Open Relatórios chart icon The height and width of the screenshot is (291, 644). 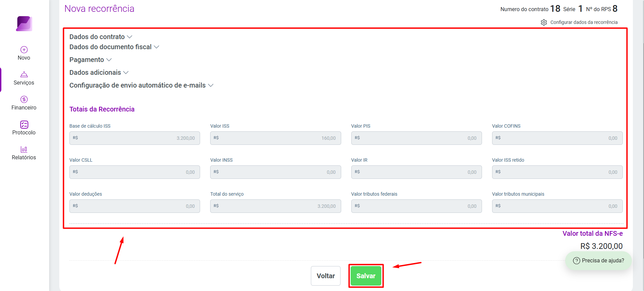[x=24, y=149]
